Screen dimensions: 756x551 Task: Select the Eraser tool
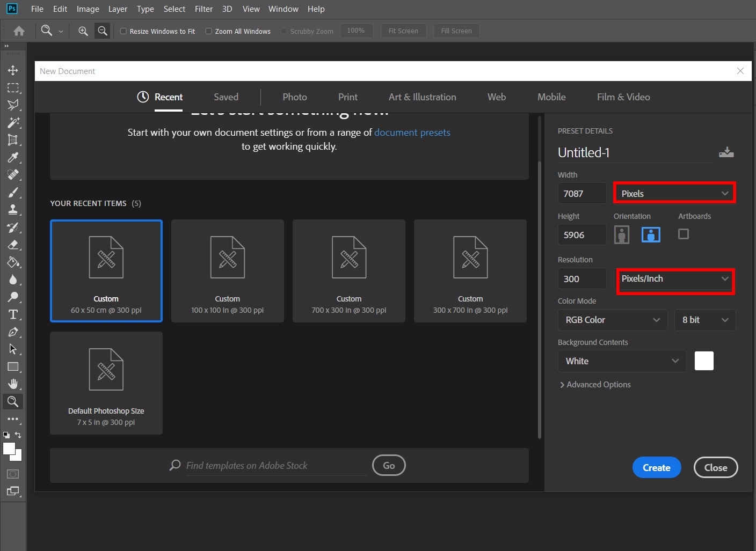13,245
